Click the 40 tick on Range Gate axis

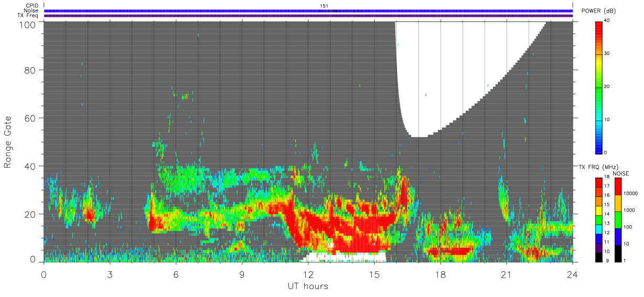29,166
